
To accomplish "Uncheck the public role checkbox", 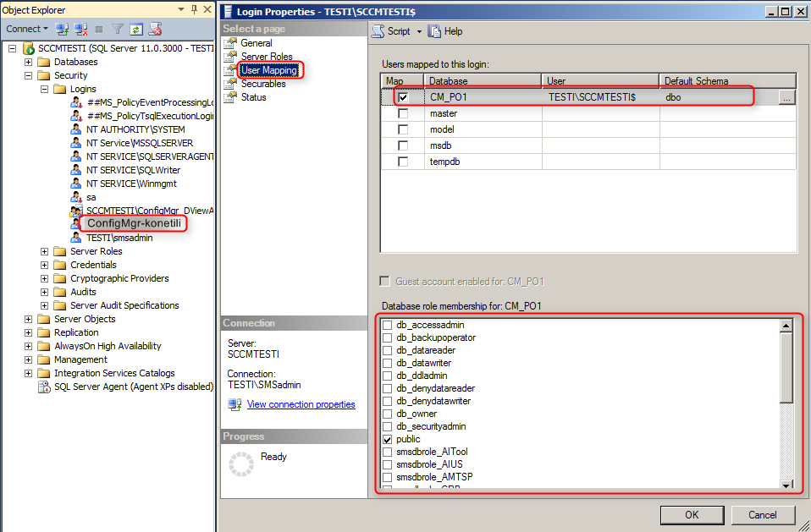I will tap(387, 440).
